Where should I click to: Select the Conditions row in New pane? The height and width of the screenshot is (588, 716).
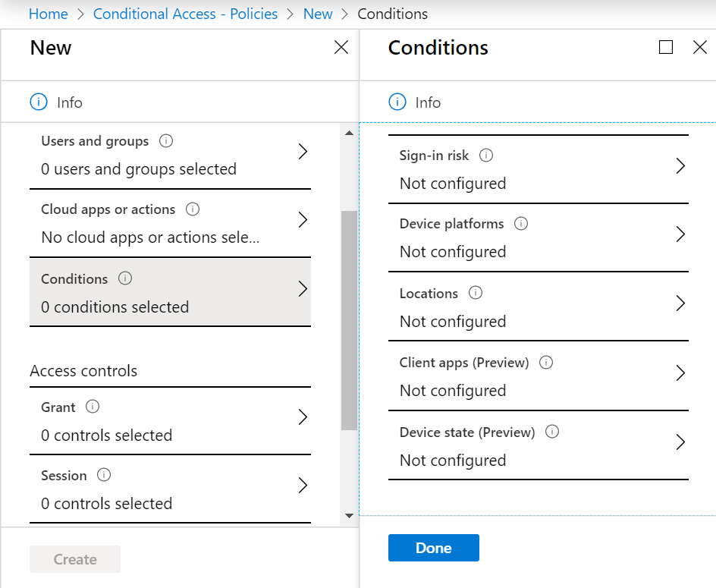click(x=171, y=292)
